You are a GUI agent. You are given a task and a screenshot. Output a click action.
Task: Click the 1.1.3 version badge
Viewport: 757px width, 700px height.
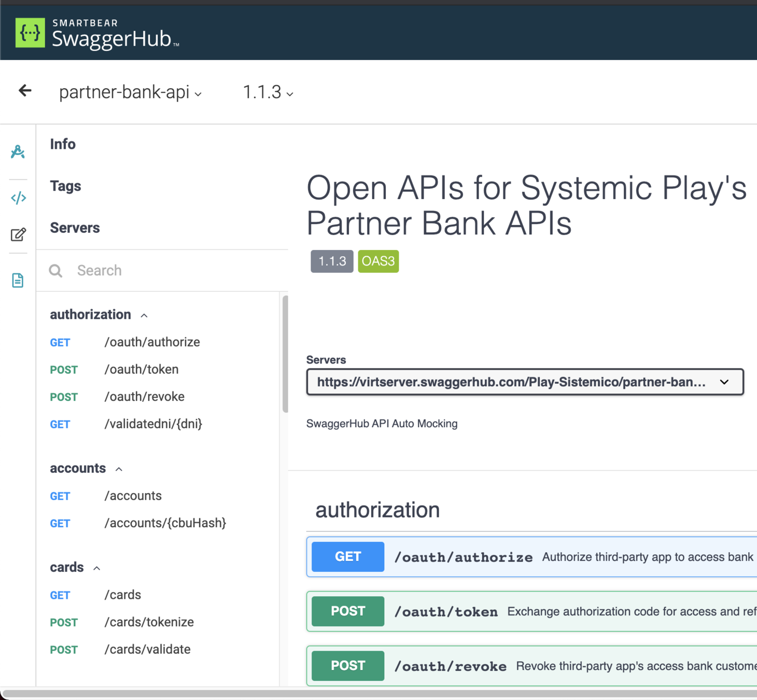(332, 261)
